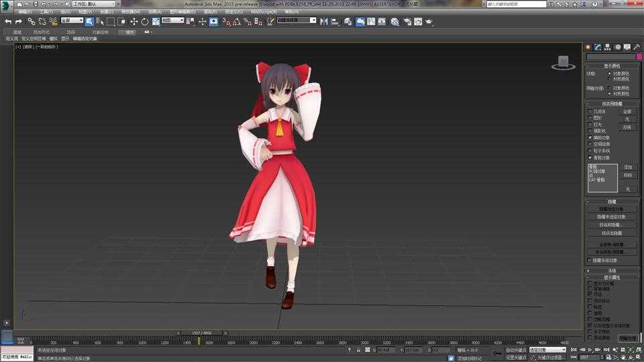Screen dimensions: 644x362
Task: Expand the 冻结 rollout
Action: (612, 271)
